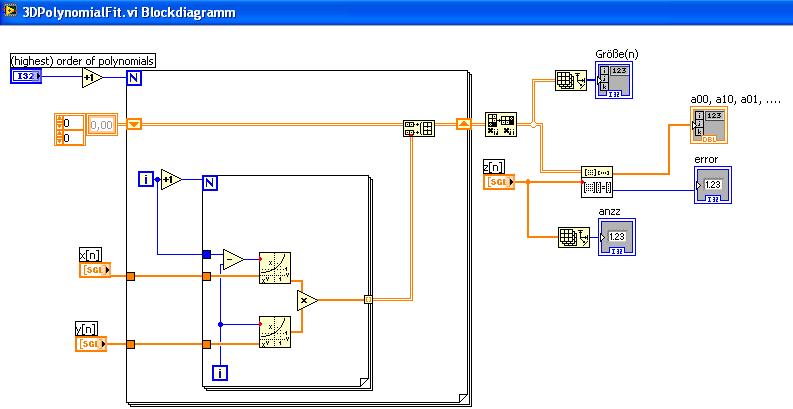This screenshot has height=409, width=793.
Task: Click the inner For Loop N count terminal
Action: (x=210, y=183)
